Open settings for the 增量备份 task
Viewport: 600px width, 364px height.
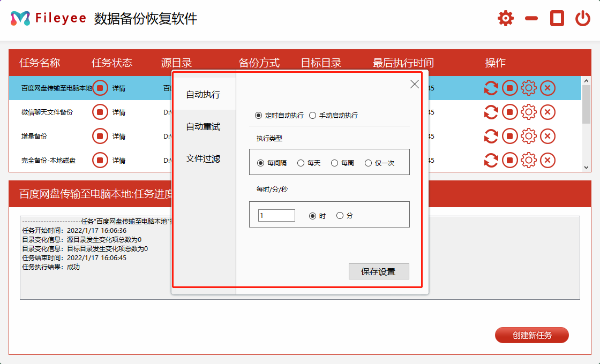coord(529,136)
